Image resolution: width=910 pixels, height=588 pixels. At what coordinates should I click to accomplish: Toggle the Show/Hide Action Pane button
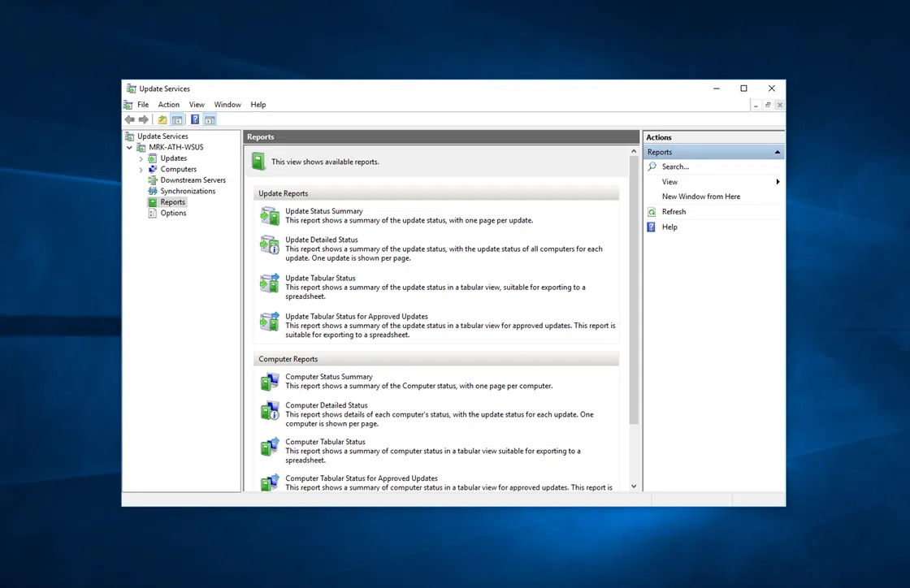pyautogui.click(x=210, y=119)
